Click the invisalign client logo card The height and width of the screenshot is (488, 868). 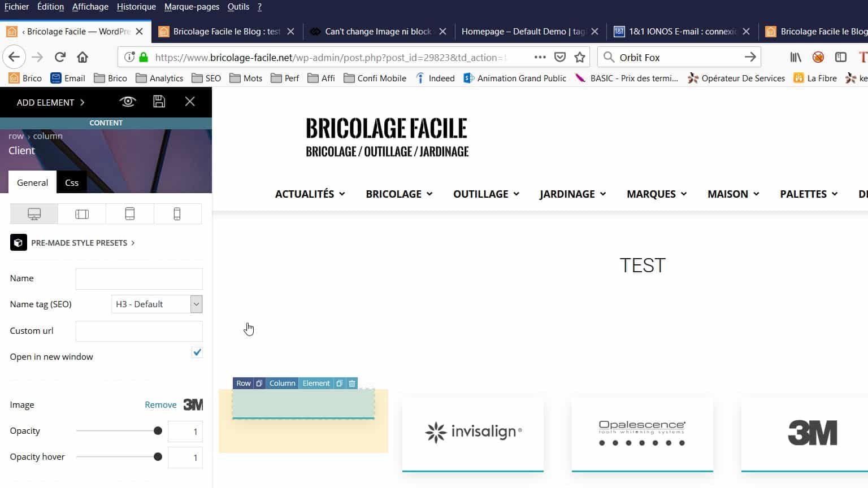pyautogui.click(x=473, y=433)
